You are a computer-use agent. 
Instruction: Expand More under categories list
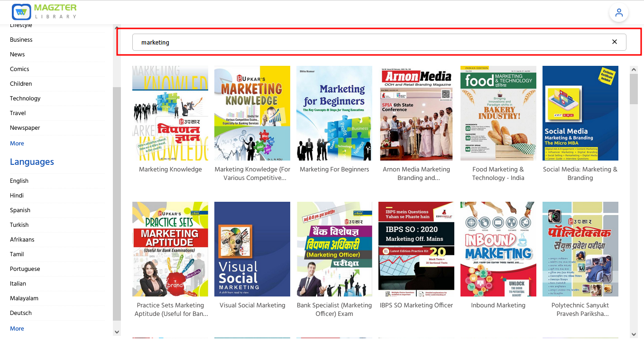point(17,144)
